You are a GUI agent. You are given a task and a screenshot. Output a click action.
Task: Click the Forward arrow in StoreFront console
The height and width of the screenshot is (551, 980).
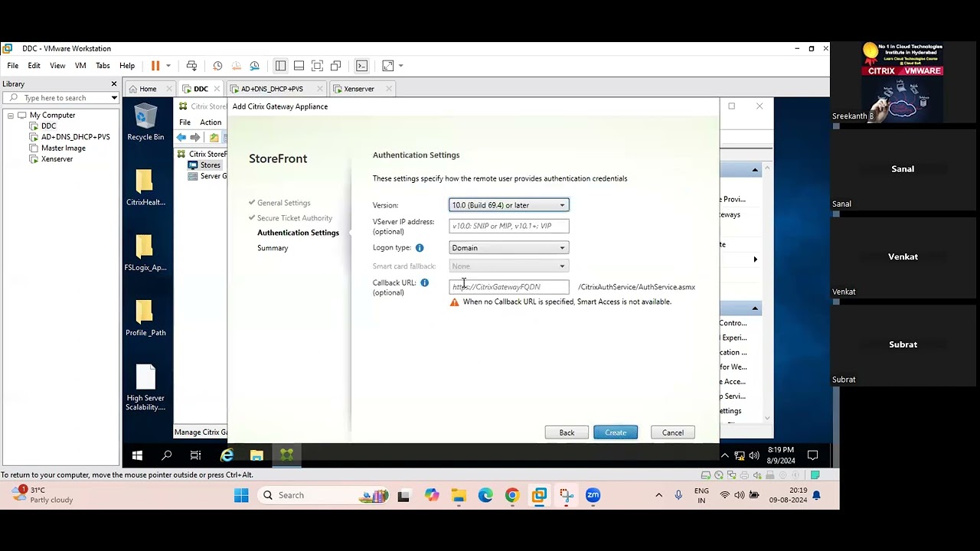(195, 138)
